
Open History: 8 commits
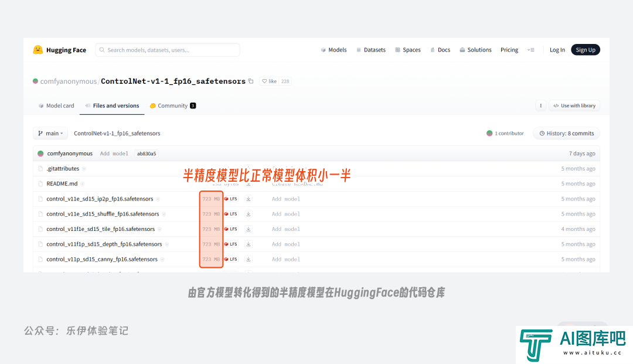tap(566, 133)
